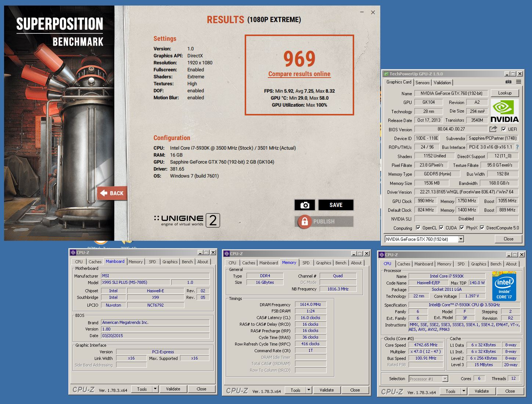
Task: Click the Back button in Superposition
Action: click(x=112, y=193)
